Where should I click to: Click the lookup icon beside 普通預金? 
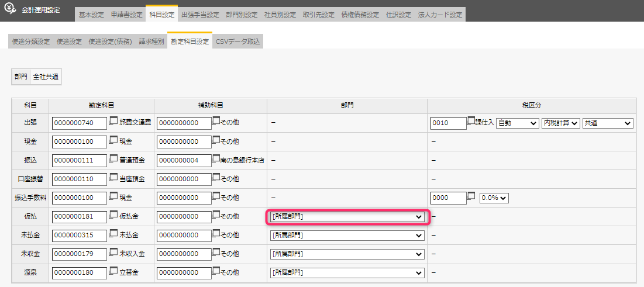(x=113, y=159)
